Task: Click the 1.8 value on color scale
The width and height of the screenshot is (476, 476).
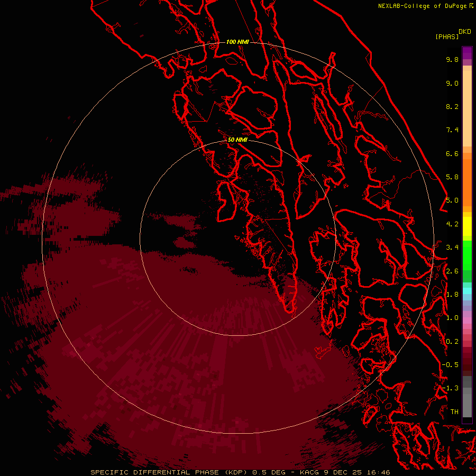Action: coord(452,295)
